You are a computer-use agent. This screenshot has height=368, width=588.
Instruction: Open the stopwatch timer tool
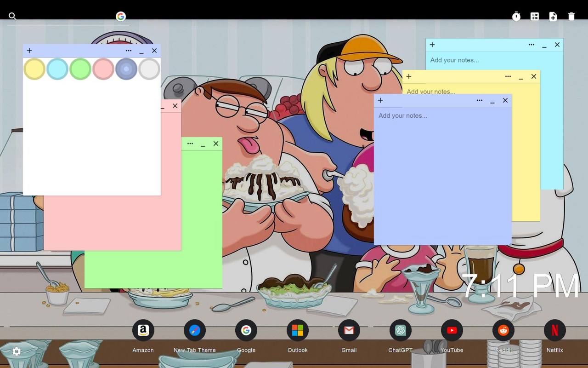(516, 17)
